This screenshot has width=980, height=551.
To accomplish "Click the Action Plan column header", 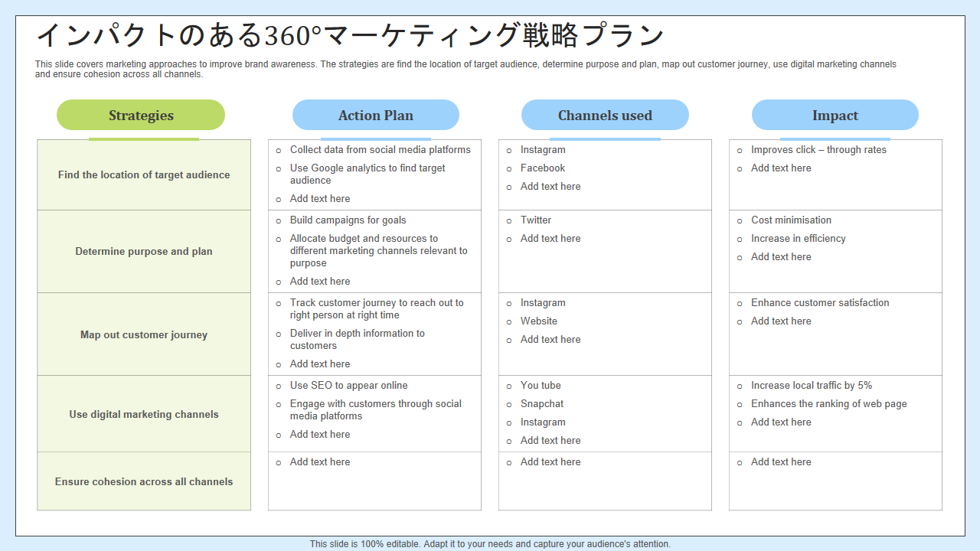I will (376, 116).
